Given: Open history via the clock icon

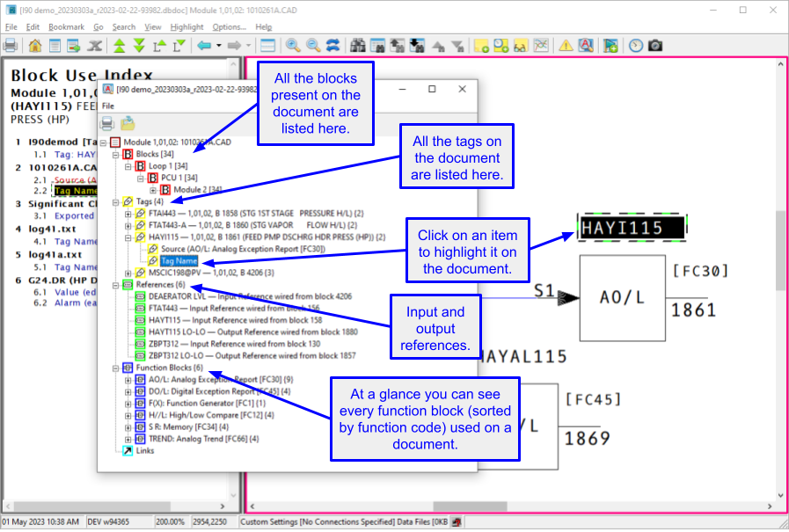Looking at the screenshot, I should click(x=634, y=45).
